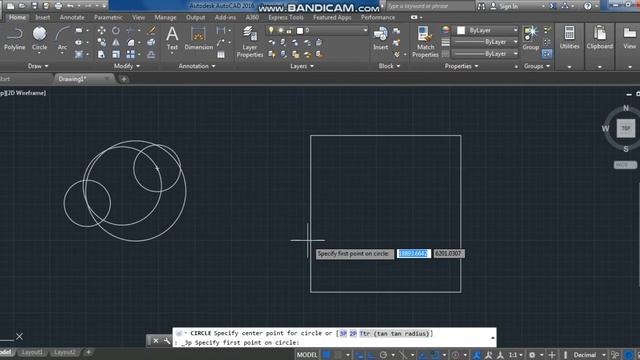Open the Express Tools ribbon tab

click(286, 17)
